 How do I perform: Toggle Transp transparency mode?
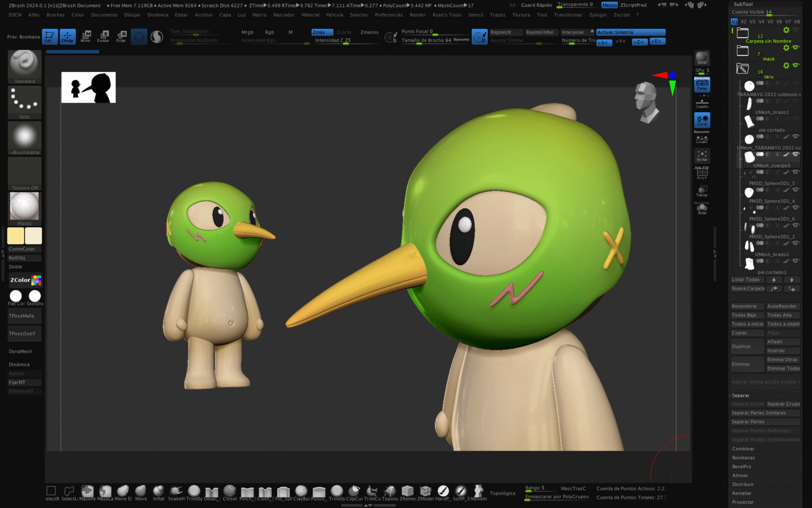coord(702,191)
